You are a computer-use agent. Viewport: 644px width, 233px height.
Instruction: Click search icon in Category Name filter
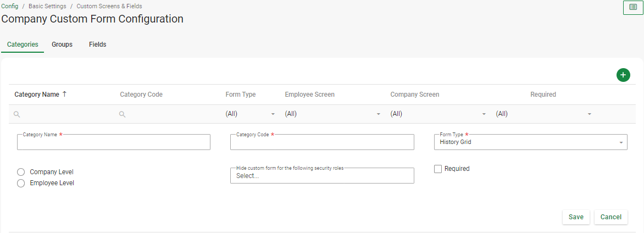point(17,114)
